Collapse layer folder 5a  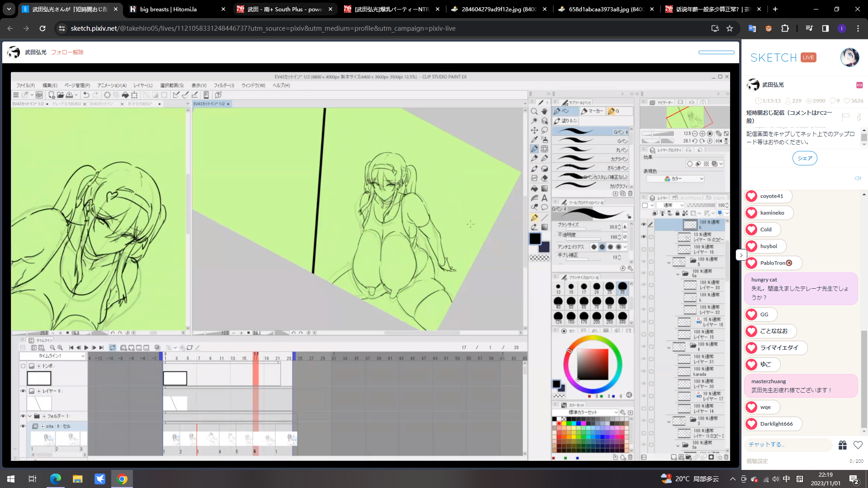[x=677, y=274]
